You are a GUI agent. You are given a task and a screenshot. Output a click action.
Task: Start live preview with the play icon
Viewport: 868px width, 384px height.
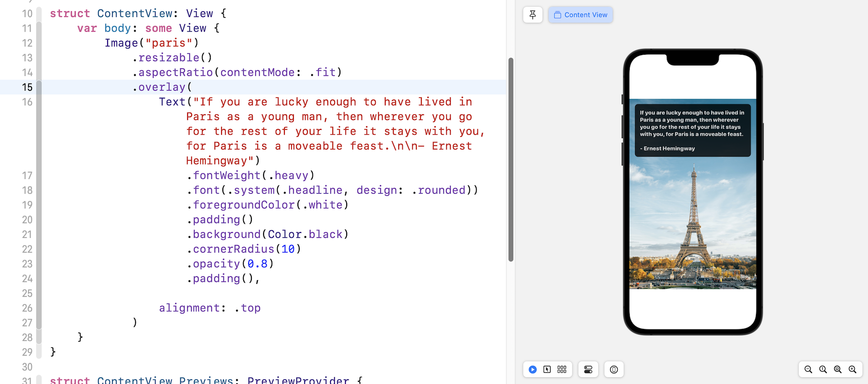click(533, 370)
